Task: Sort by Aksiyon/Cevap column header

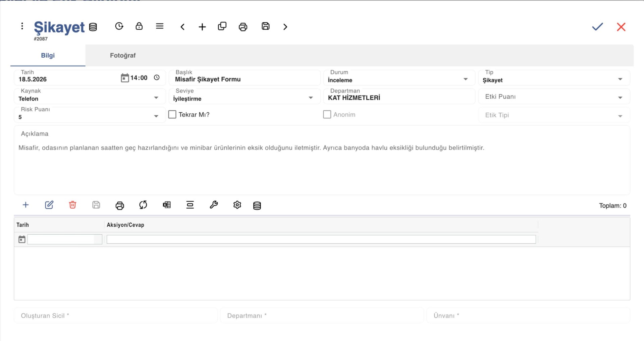Action: pyautogui.click(x=125, y=225)
